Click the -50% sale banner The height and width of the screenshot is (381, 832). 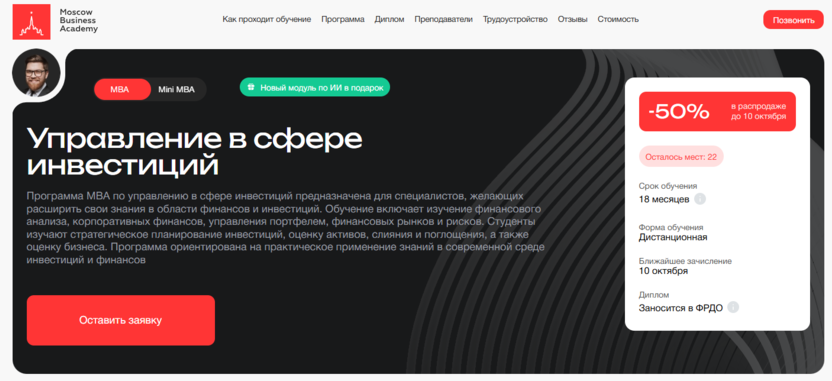coord(717,111)
